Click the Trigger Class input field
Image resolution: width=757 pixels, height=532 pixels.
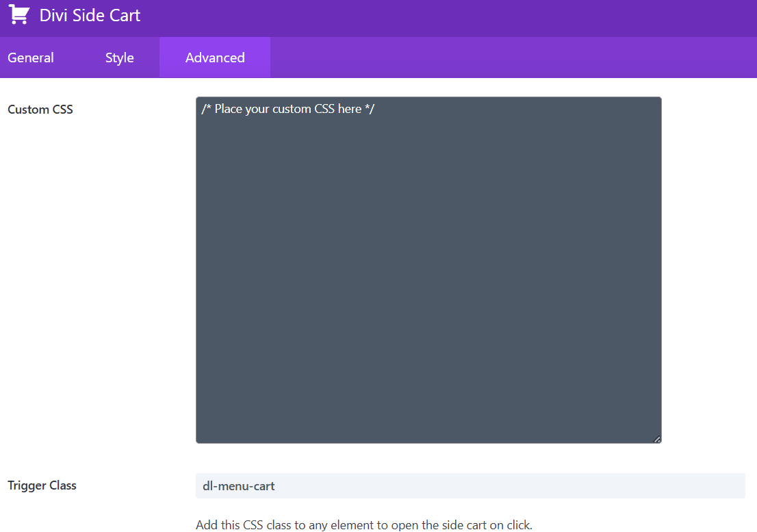[x=470, y=485]
